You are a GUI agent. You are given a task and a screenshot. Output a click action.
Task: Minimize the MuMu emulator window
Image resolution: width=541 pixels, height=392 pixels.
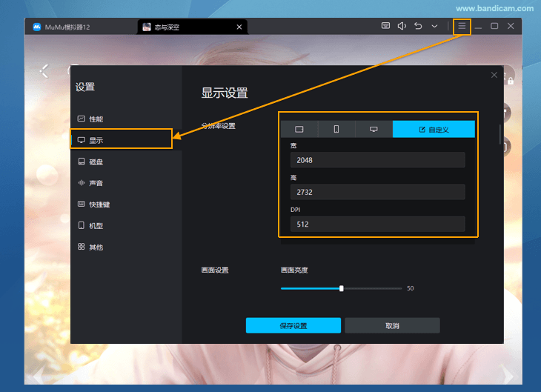point(478,26)
